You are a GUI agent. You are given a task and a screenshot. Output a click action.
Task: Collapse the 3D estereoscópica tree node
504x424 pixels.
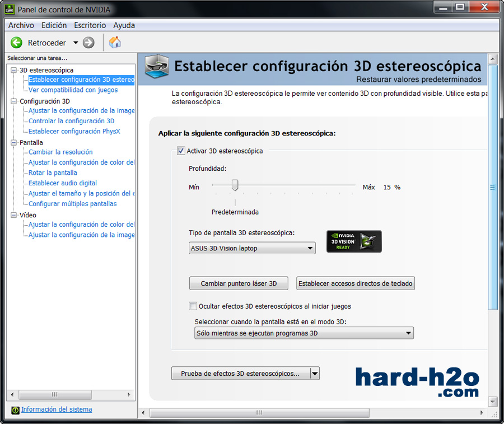[x=13, y=70]
